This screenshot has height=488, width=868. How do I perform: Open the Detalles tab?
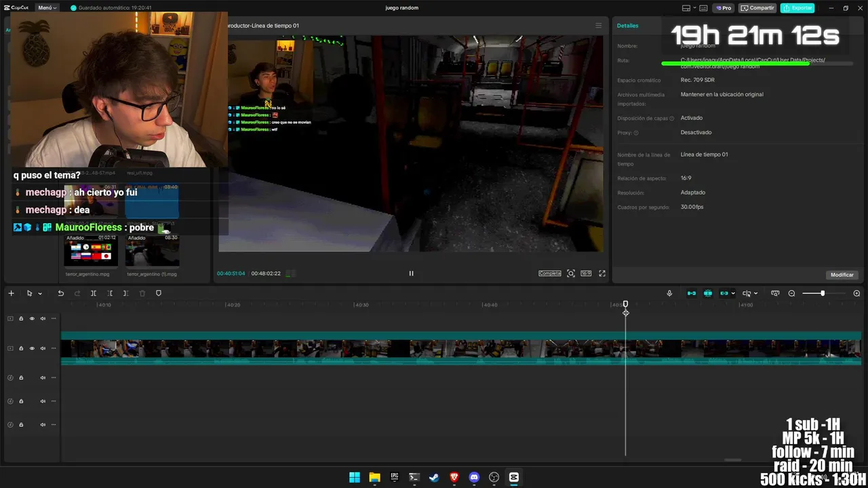click(627, 26)
